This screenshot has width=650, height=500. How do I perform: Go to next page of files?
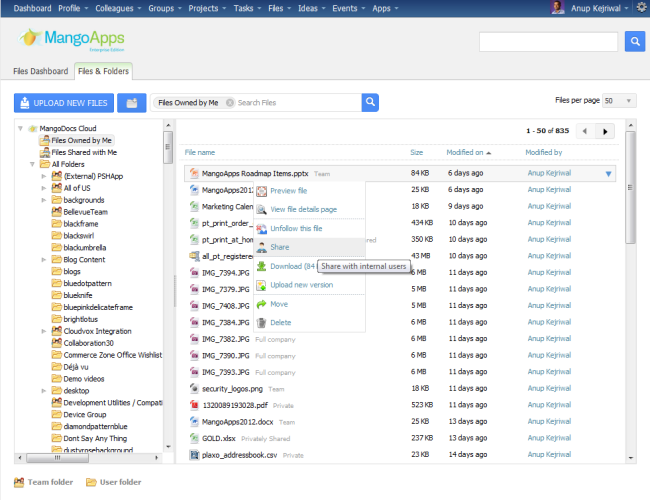(605, 131)
